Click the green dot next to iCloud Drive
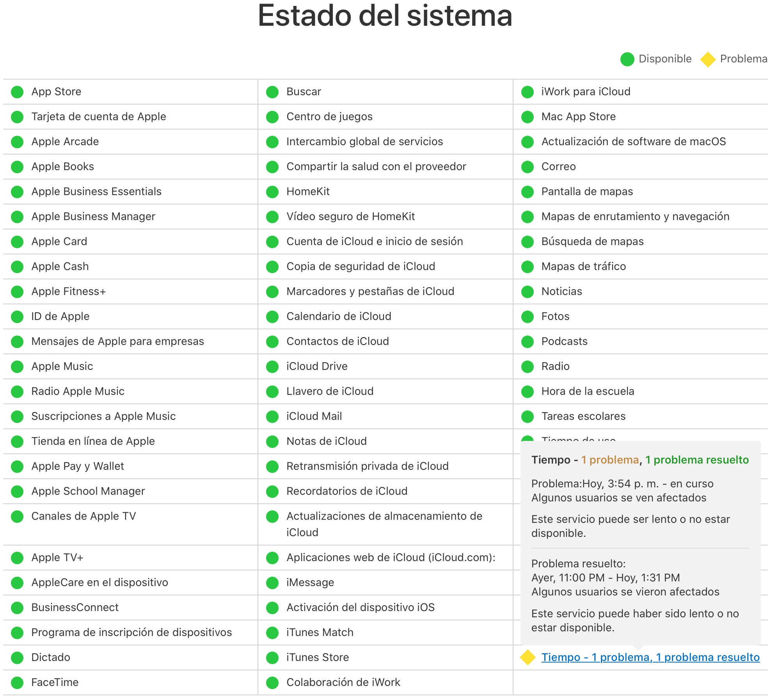 [272, 367]
